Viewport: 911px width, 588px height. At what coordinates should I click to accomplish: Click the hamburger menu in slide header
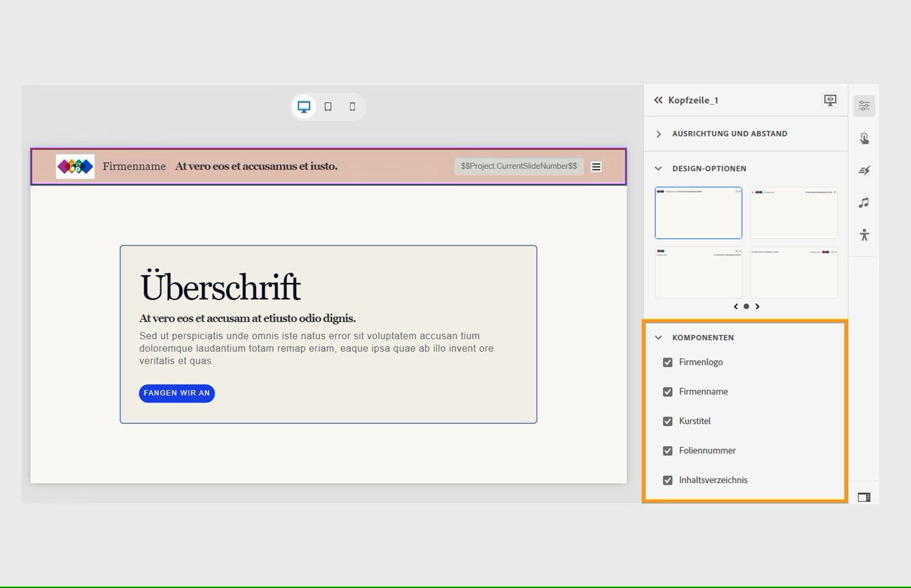[x=596, y=167]
